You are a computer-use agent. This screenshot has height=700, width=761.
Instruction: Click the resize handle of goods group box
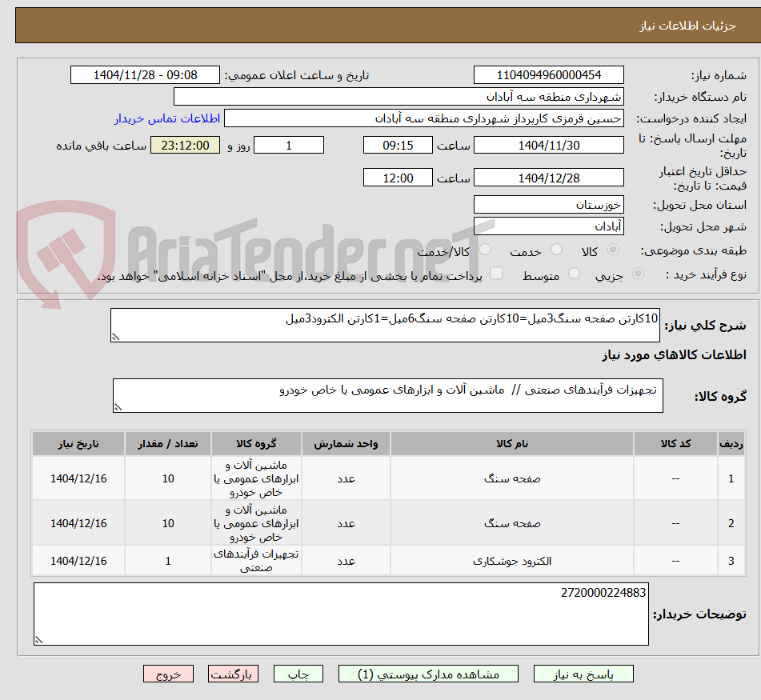coord(118,407)
